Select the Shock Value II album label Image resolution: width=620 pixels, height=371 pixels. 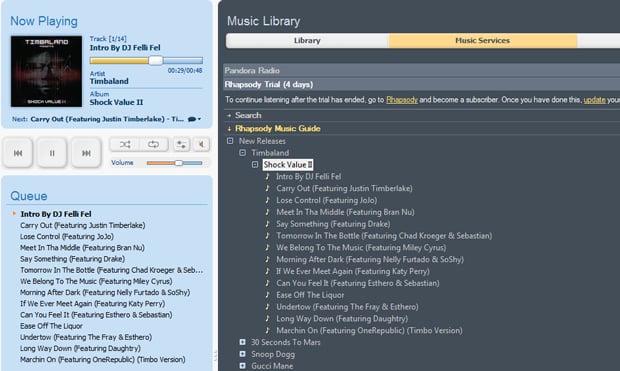click(x=288, y=165)
